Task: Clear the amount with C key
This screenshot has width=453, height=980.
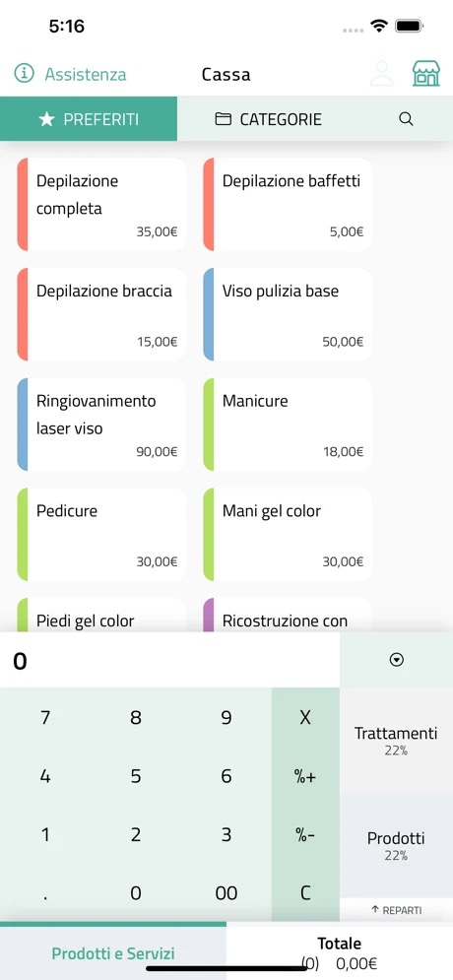Action: pos(305,892)
